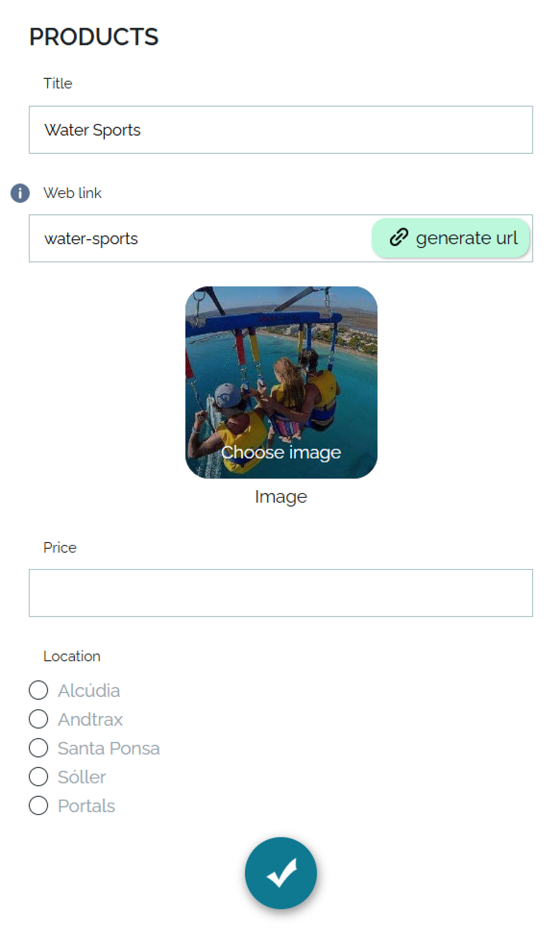Click the Price field label
The height and width of the screenshot is (939, 560).
click(60, 548)
